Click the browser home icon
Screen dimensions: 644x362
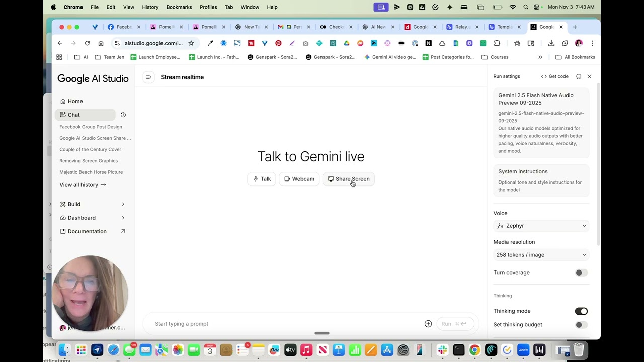(x=101, y=43)
